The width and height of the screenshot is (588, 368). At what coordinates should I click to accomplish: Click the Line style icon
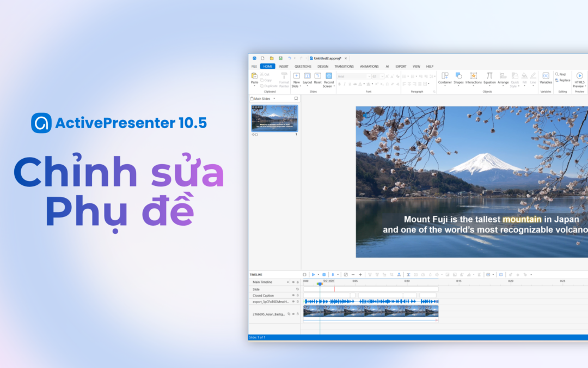coord(533,76)
